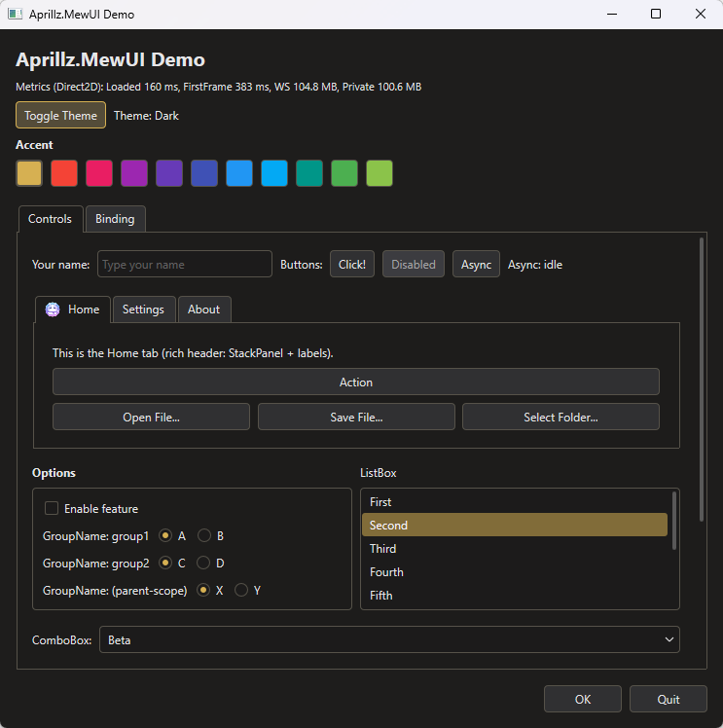
Task: Select radio button X in parent-scope
Action: pos(203,590)
